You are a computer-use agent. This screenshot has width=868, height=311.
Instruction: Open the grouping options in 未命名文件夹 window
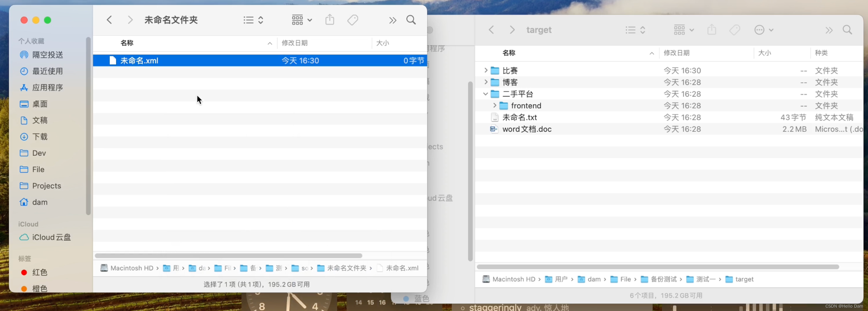[302, 20]
